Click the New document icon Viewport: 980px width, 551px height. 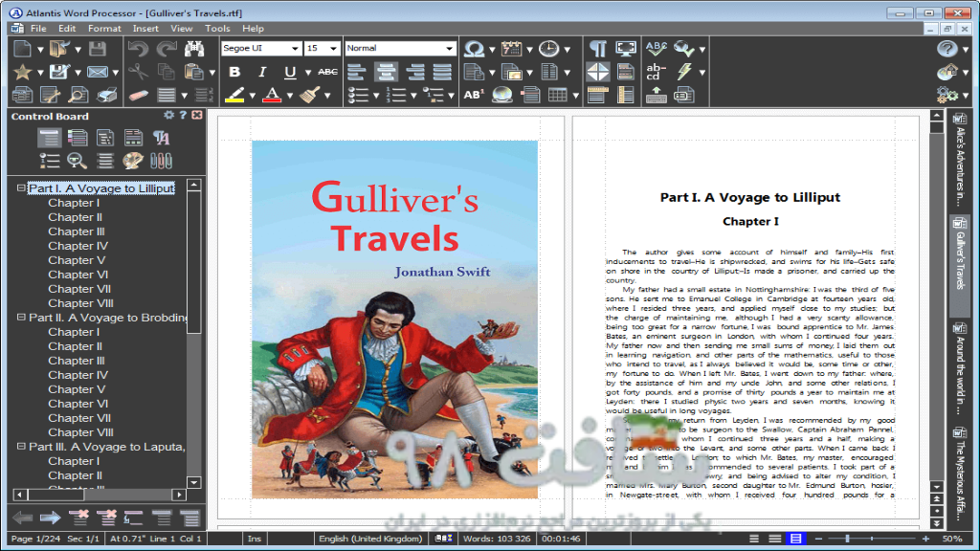[x=23, y=49]
